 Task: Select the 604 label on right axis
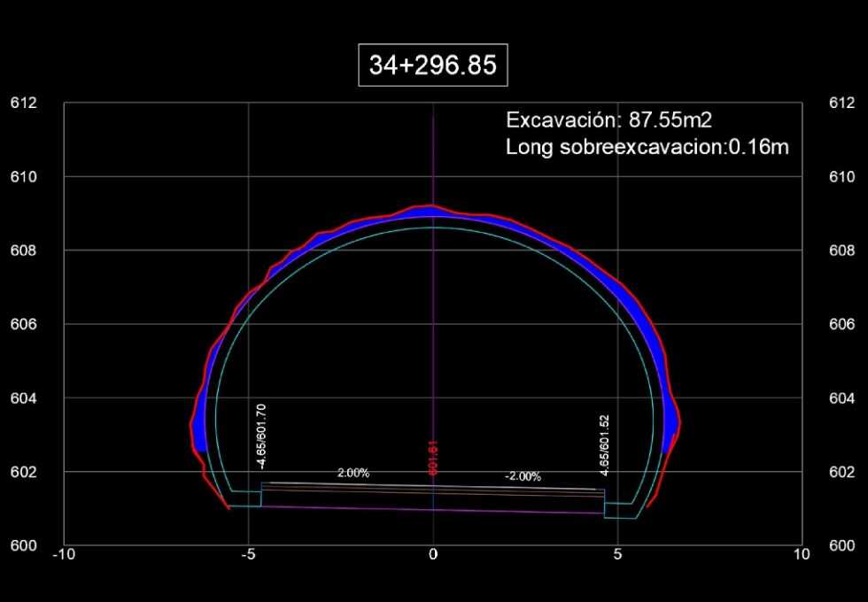point(841,398)
